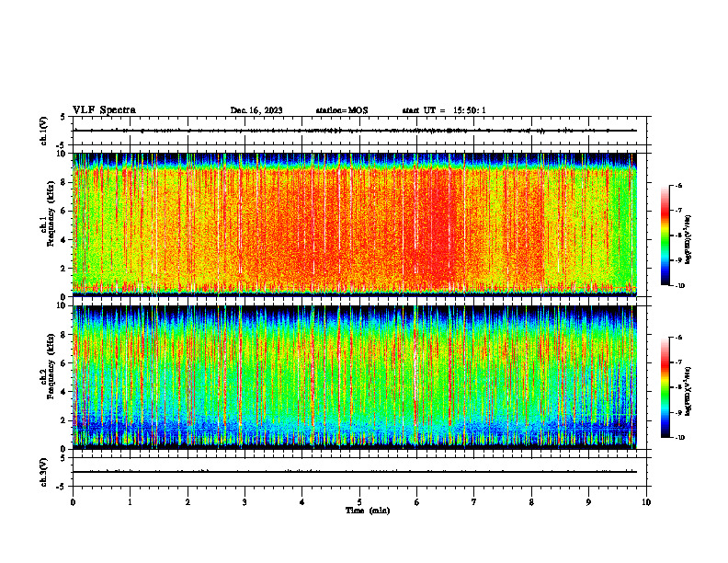Click the ch.1 color bar PSD unit label
This screenshot has height=563, width=728.
point(688,240)
